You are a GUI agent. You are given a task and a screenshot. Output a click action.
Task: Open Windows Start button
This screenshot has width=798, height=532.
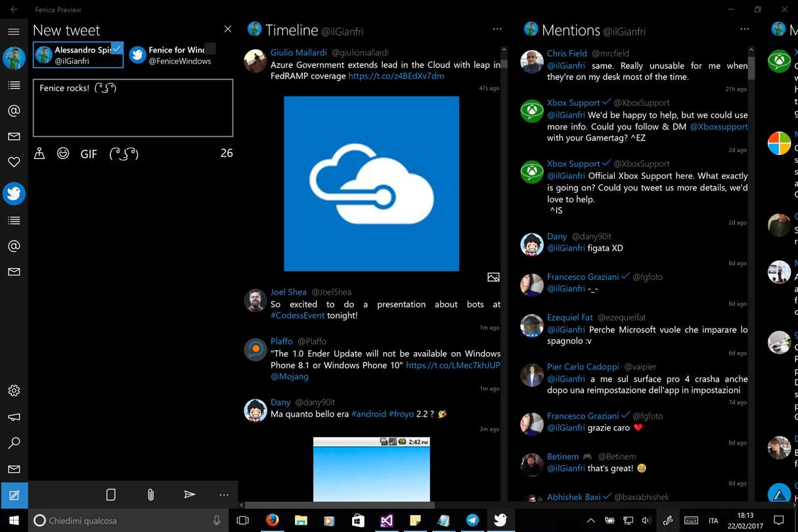tap(14, 520)
